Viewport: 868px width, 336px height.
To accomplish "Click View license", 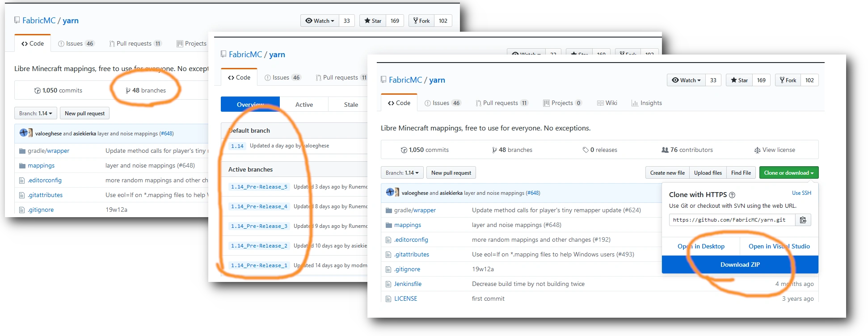I will [775, 150].
